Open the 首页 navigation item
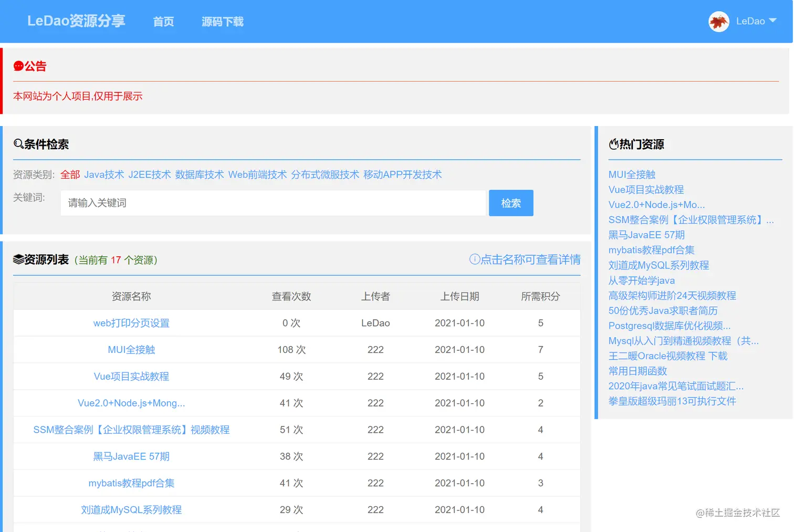Screen dimensions: 794x532 pos(163,22)
